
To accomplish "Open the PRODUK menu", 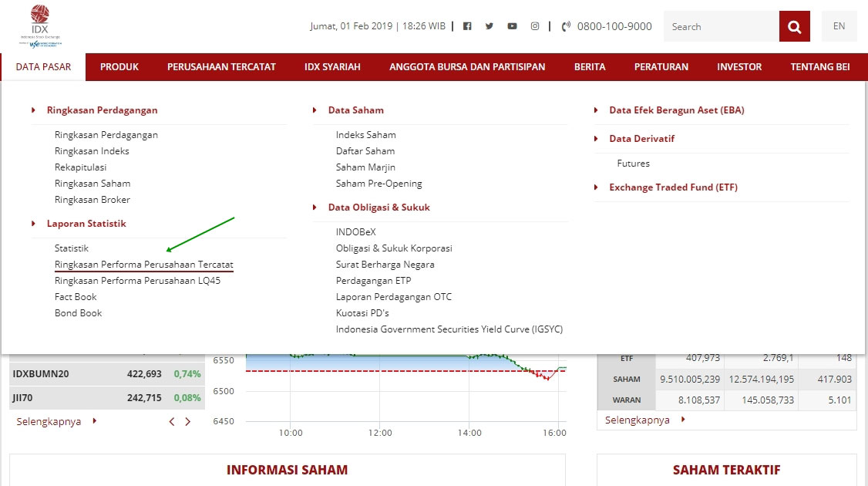I will (119, 67).
